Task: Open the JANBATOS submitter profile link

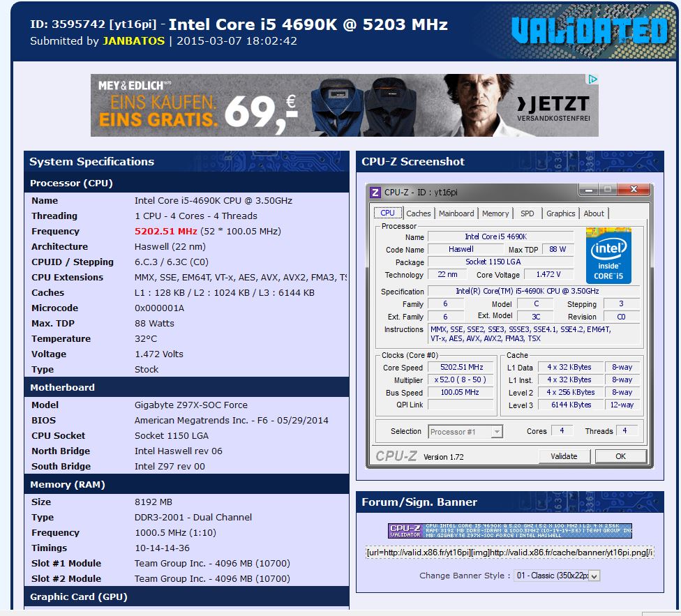Action: [x=134, y=40]
